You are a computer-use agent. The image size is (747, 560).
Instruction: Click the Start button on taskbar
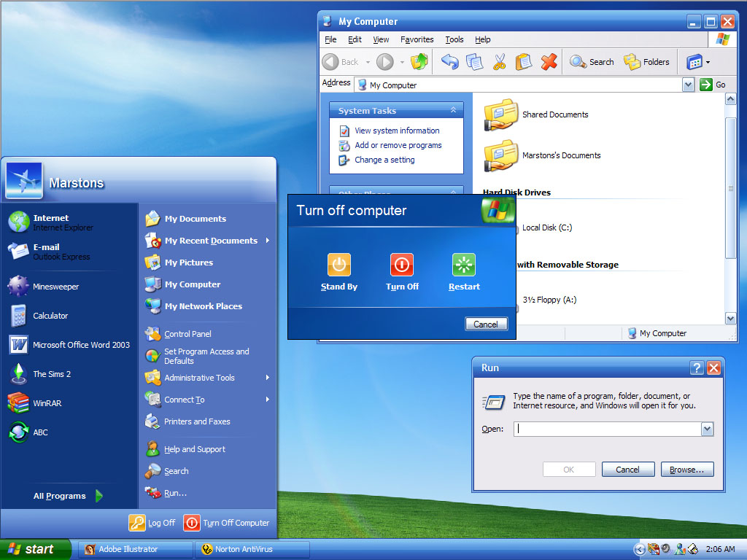tap(35, 549)
